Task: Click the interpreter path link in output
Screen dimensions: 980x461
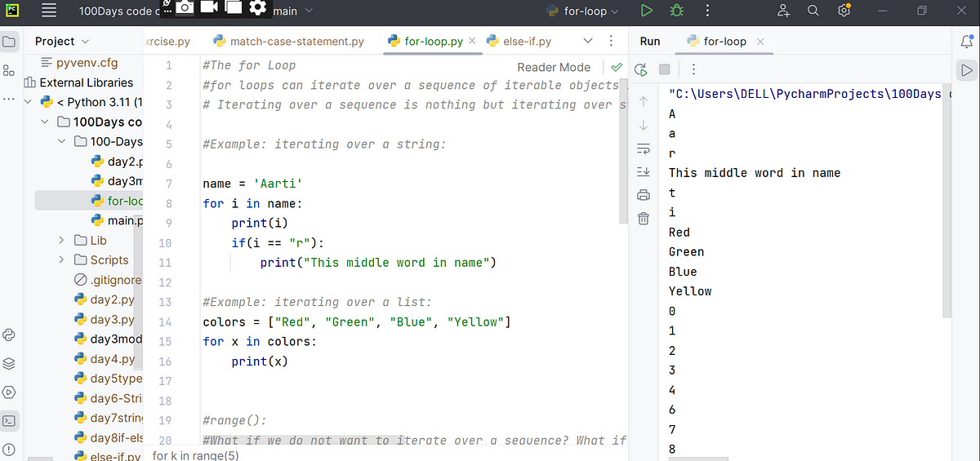Action: tap(804, 94)
